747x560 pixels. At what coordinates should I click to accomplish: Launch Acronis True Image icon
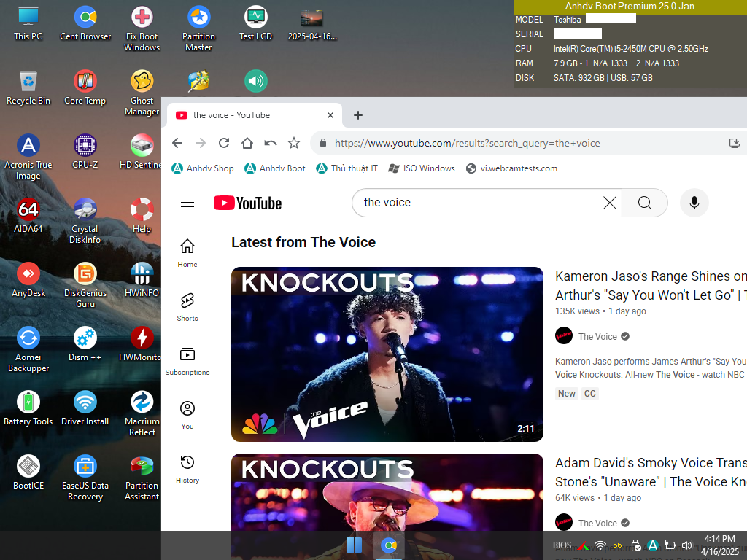[28, 157]
